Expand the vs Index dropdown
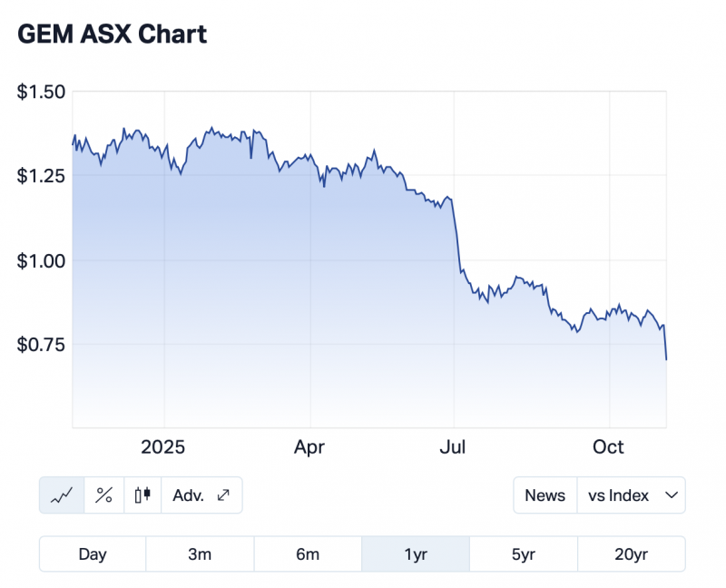Image resolution: width=726 pixels, height=588 pixels. point(631,495)
